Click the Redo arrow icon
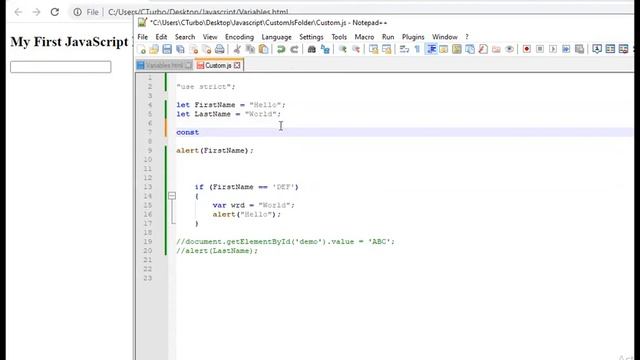Viewport: 640px width, 360px height. click(x=294, y=49)
